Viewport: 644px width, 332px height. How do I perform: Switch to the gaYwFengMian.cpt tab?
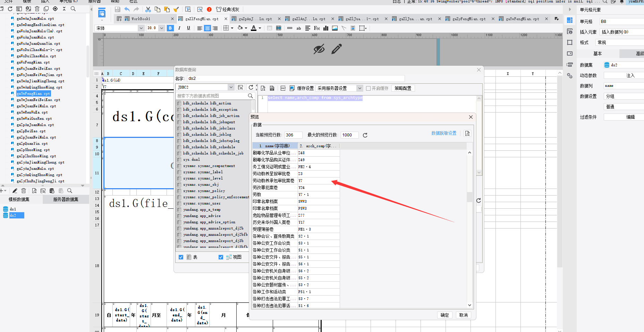point(522,19)
